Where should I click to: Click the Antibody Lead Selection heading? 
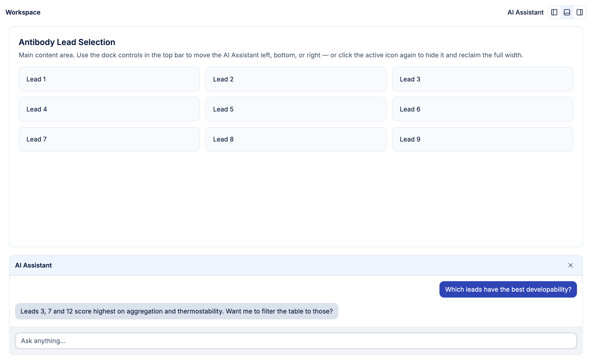click(x=67, y=42)
